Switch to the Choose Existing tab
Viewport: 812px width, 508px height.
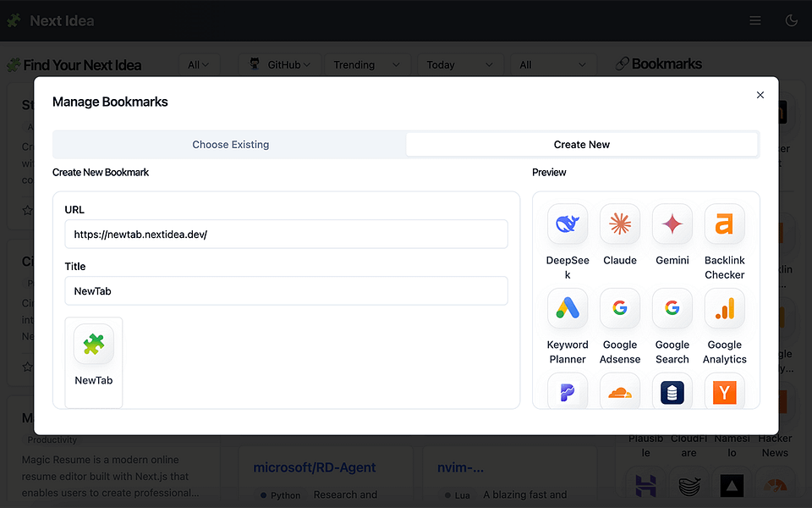pyautogui.click(x=230, y=145)
